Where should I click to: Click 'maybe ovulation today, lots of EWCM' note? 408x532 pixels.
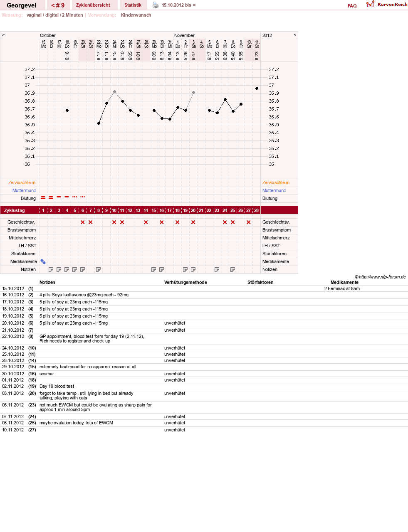click(x=76, y=423)
